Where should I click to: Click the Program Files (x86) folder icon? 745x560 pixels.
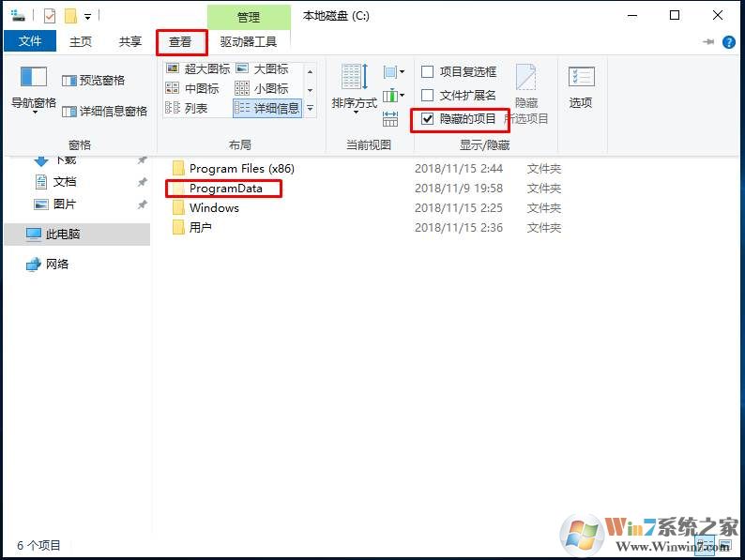tap(178, 169)
